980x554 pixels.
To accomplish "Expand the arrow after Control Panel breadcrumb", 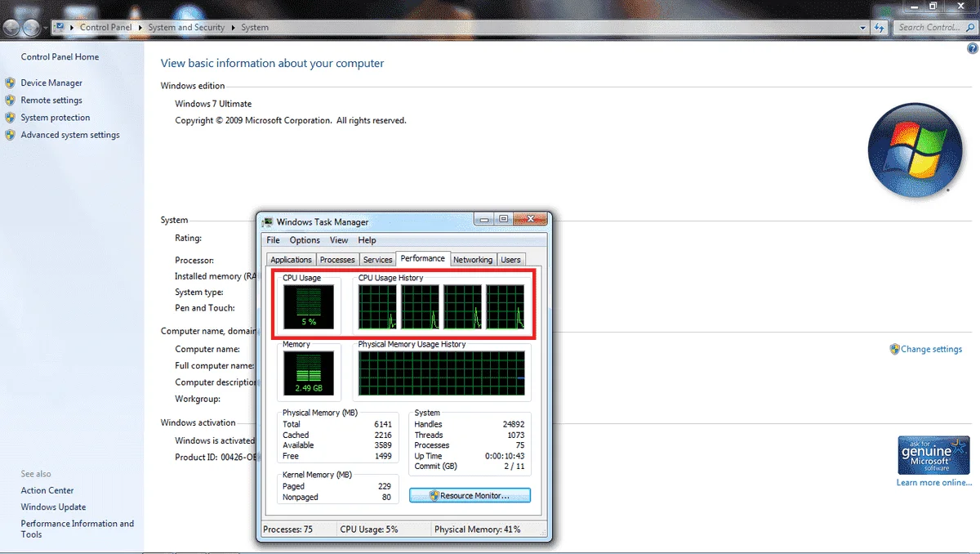I will point(140,28).
